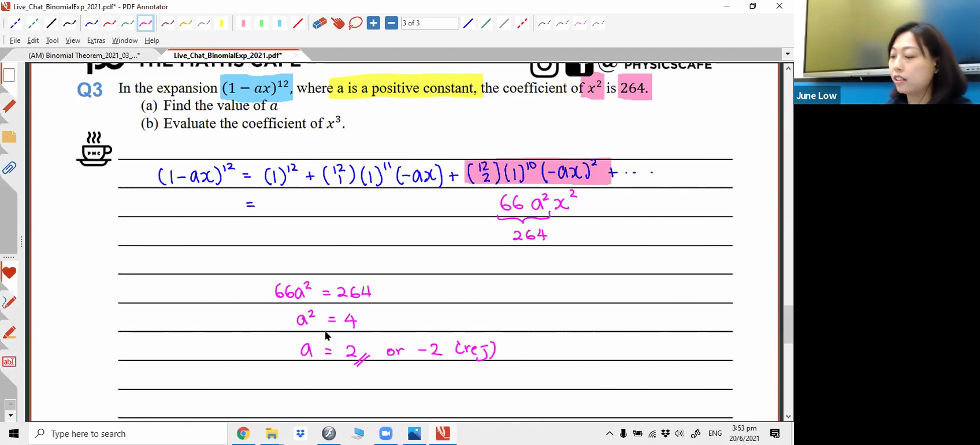Screen dimensions: 980x445
Task: Open the notification center icon
Action: (x=775, y=433)
